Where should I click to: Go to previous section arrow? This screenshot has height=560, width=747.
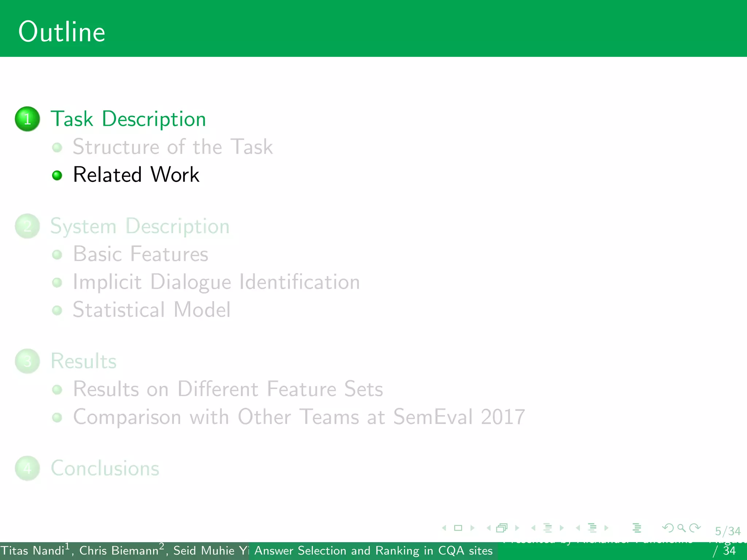point(578,528)
